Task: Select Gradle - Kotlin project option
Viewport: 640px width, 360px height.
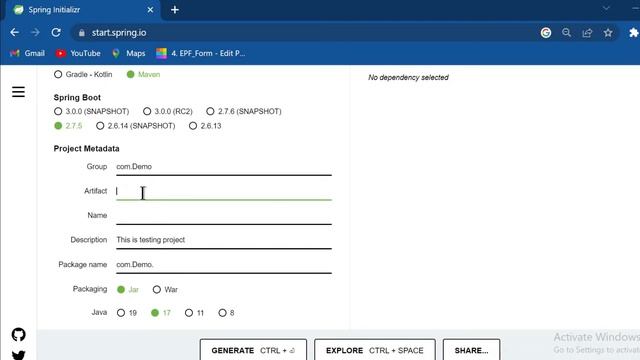Action: (x=83, y=74)
